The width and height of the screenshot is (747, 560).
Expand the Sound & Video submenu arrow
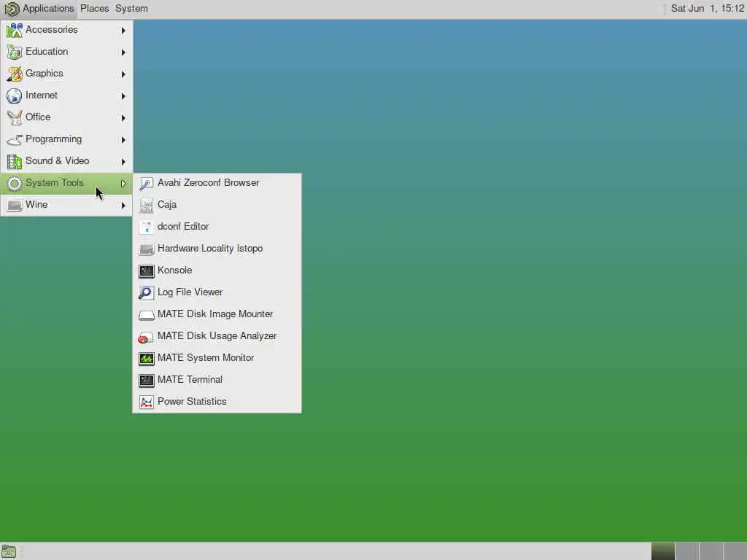(123, 162)
